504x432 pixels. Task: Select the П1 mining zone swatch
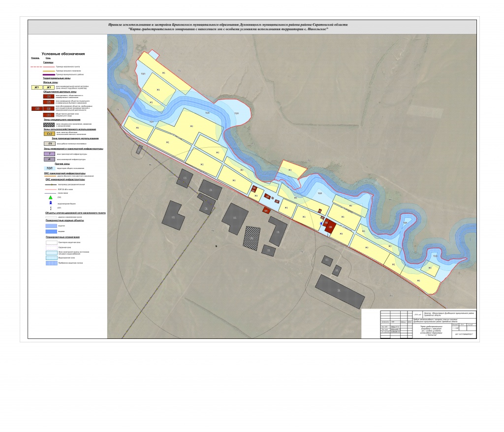49,144
